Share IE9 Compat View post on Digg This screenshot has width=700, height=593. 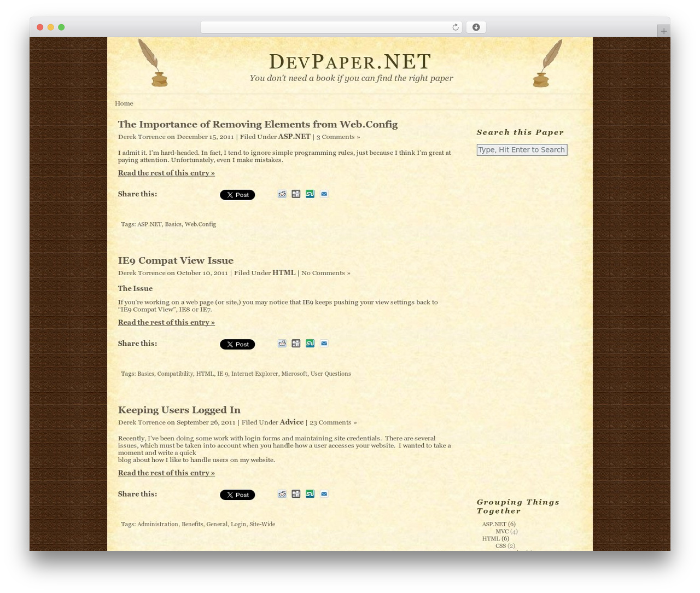tap(296, 343)
